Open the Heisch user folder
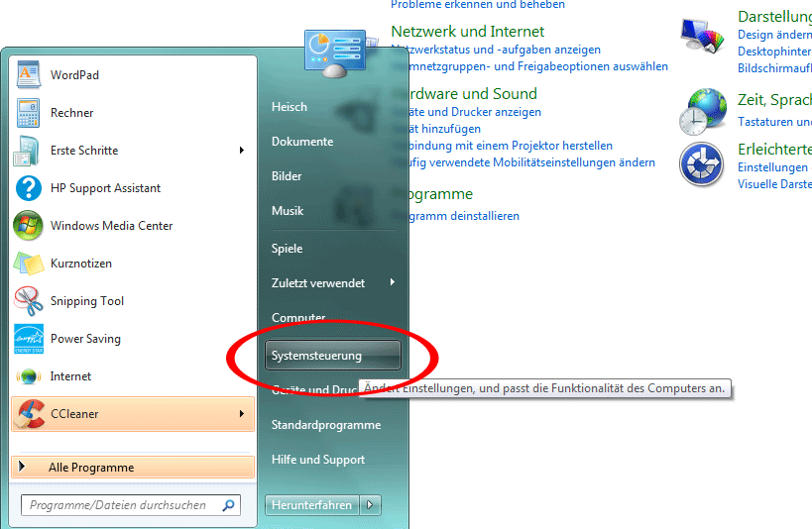Viewport: 812px width, 529px height. (290, 107)
